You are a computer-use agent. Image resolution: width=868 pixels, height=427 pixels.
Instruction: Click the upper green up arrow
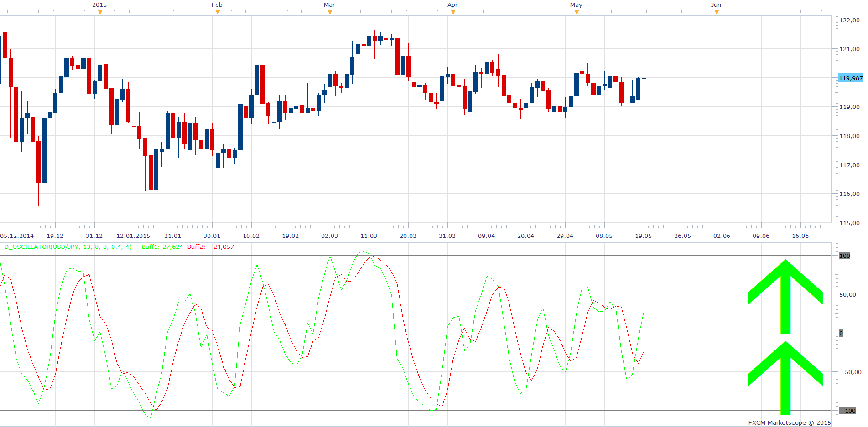coord(785,296)
